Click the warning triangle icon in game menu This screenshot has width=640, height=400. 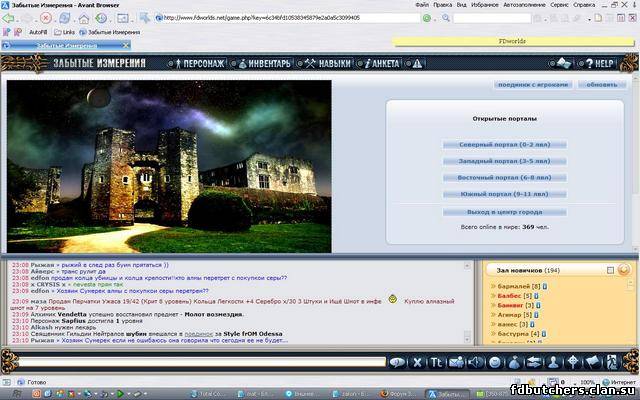coord(417,63)
